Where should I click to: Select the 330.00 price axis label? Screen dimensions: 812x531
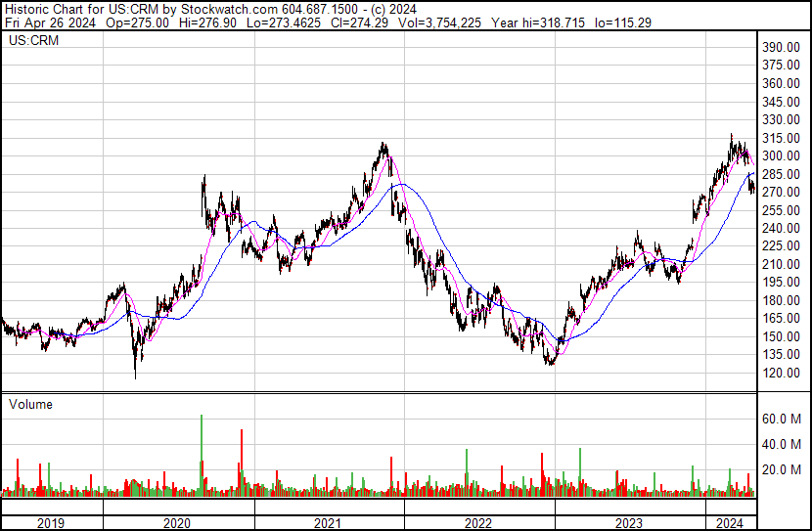click(781, 119)
